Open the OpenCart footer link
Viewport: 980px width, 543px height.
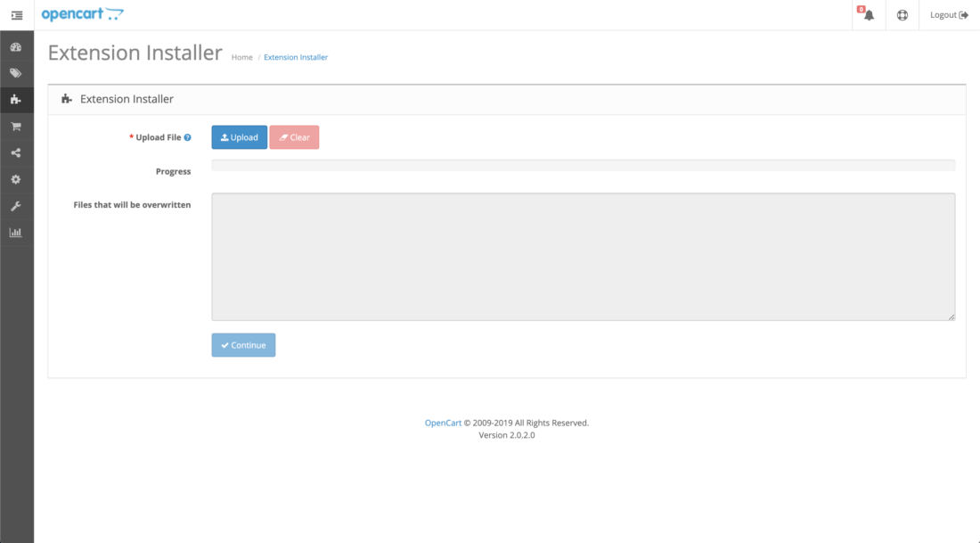[443, 423]
